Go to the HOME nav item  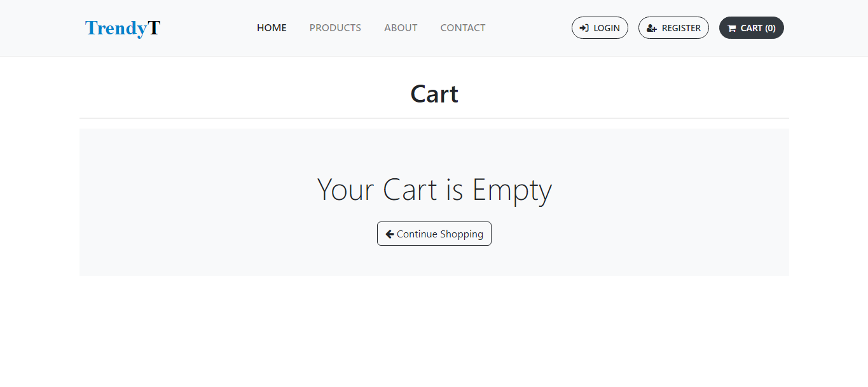pyautogui.click(x=272, y=28)
